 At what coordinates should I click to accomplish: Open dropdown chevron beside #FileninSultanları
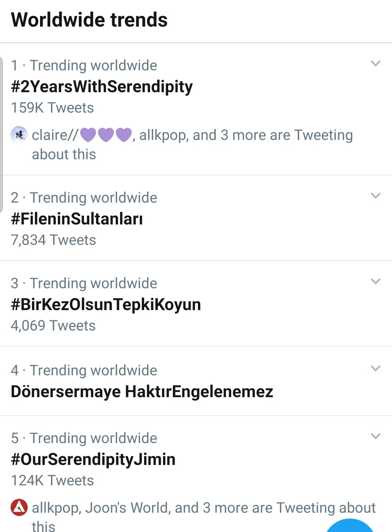tap(375, 196)
